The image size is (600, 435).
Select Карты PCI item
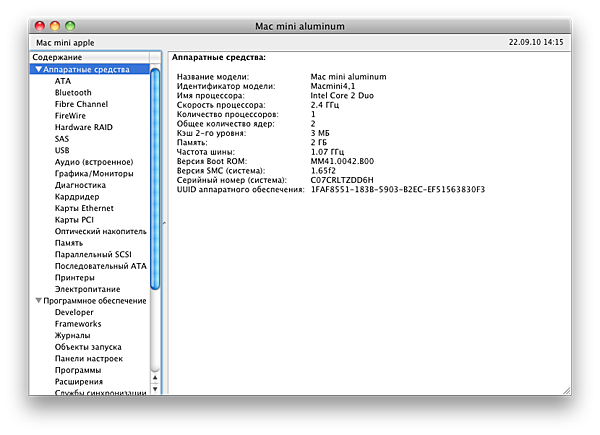tap(74, 220)
